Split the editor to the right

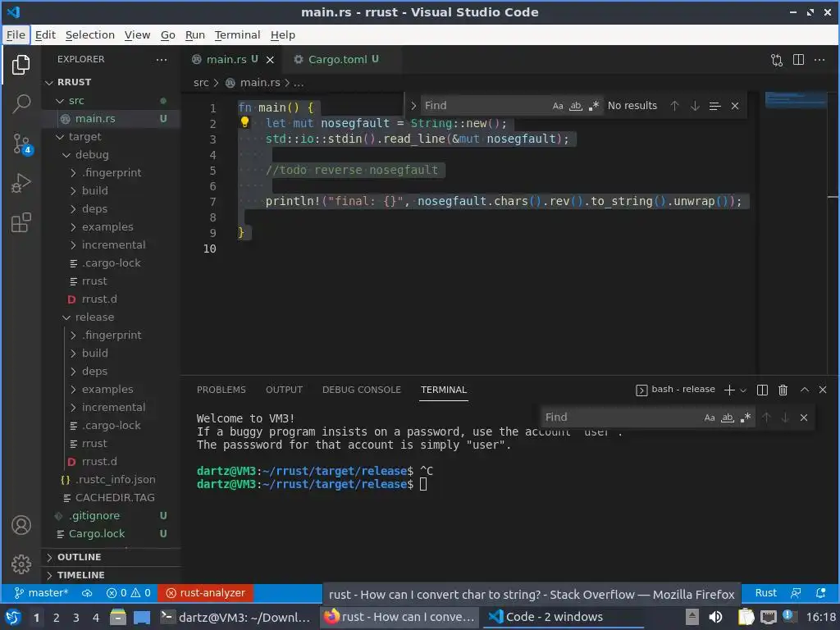(798, 60)
